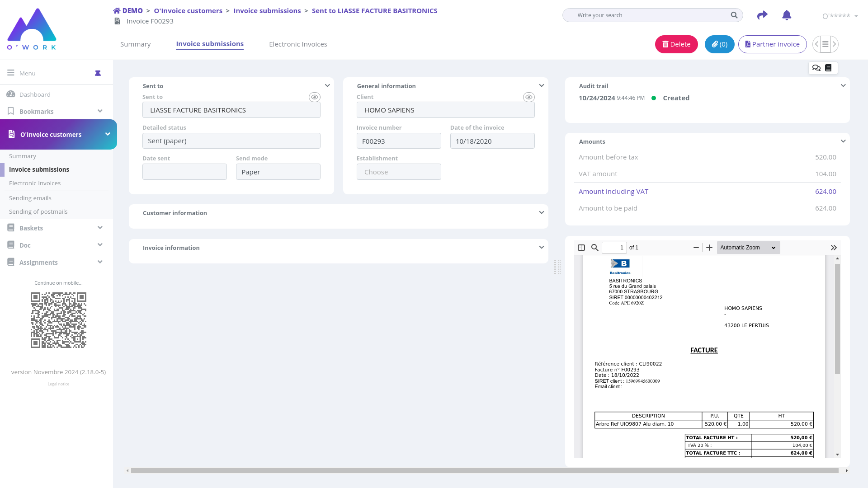Toggle PDF viewer sidebar icon
868x488 pixels.
[581, 248]
